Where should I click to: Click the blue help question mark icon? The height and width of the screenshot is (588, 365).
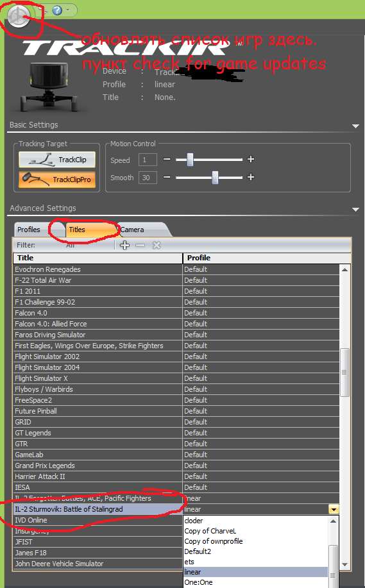click(x=57, y=10)
